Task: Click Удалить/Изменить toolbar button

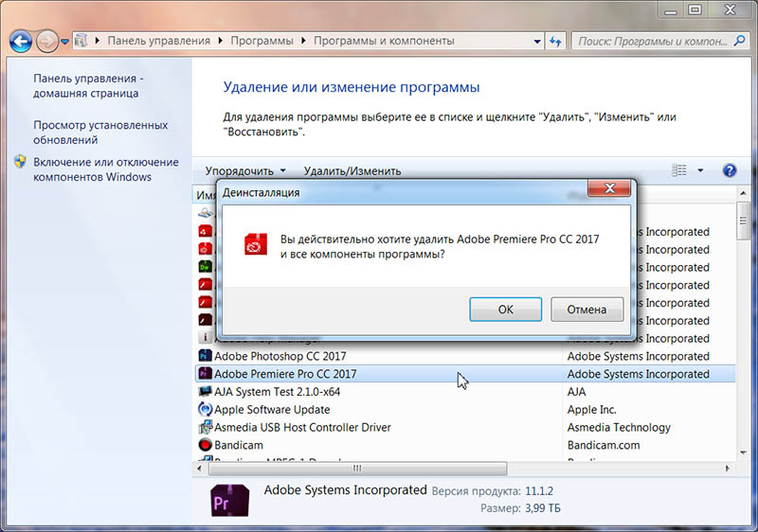Action: 352,171
